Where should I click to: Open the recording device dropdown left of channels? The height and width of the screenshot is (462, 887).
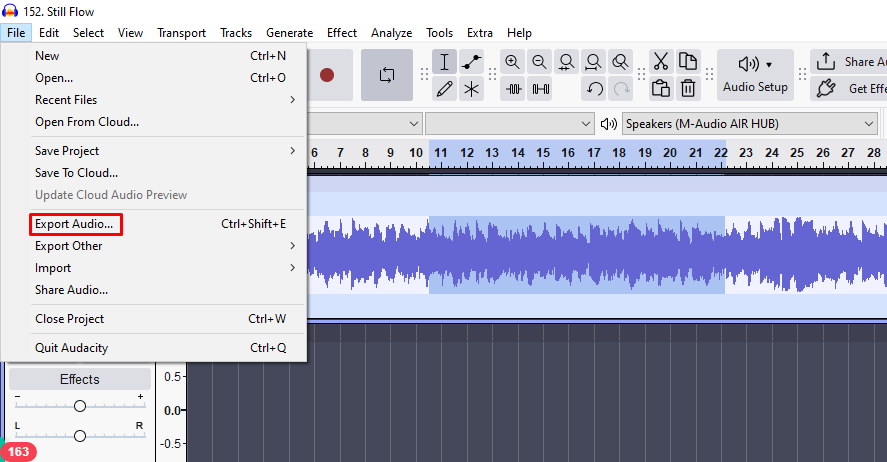point(365,124)
